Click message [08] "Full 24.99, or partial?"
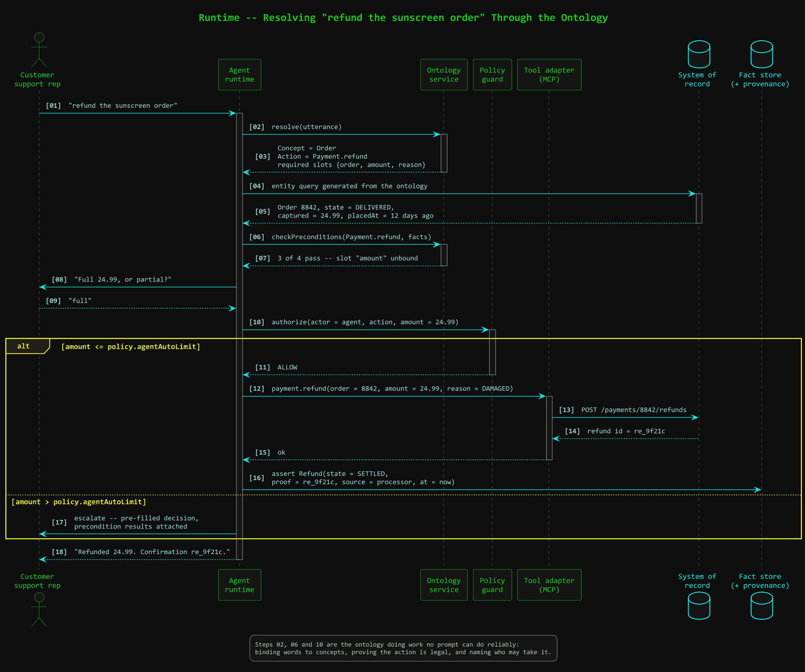 tap(112, 279)
